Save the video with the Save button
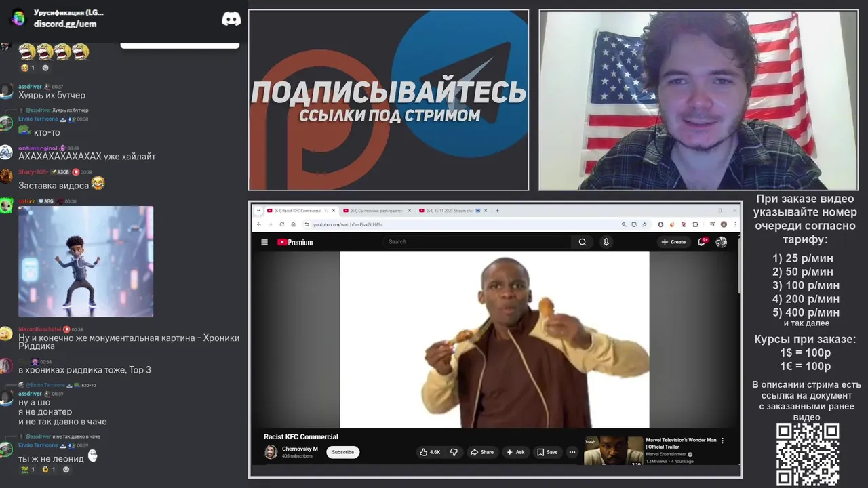868x488 pixels. point(547,452)
